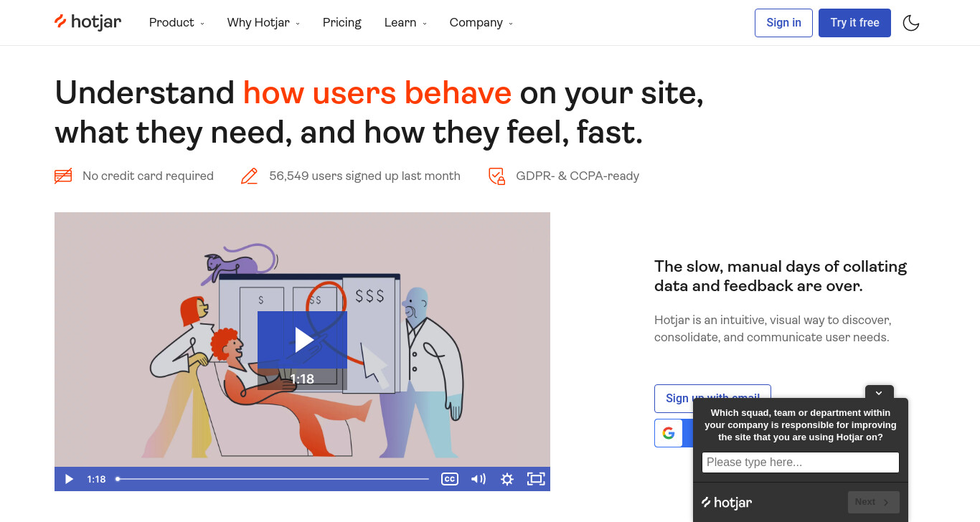Collapse the Hotjar survey widget with the chevron
Viewport: 980px width, 522px height.
coord(879,393)
